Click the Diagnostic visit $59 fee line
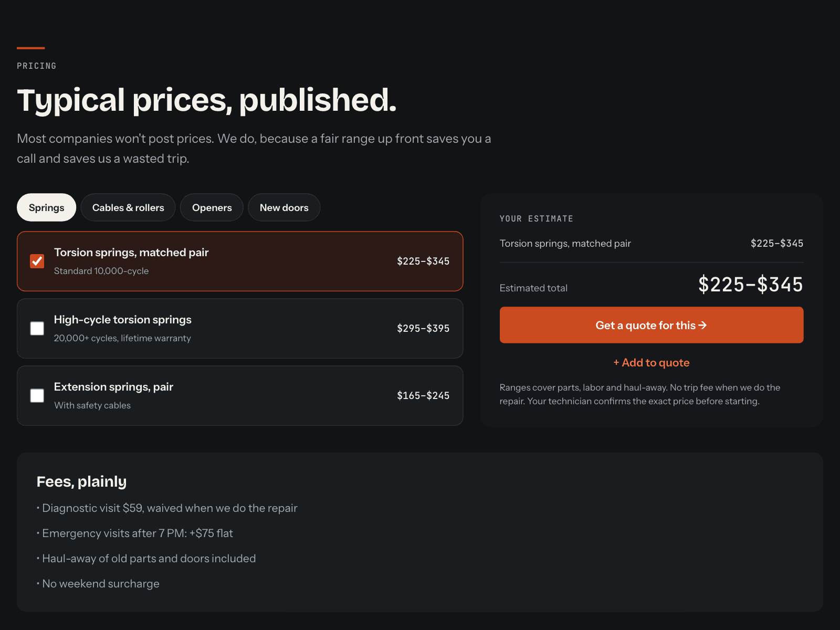Screen dimensions: 840x630 [x=167, y=508]
